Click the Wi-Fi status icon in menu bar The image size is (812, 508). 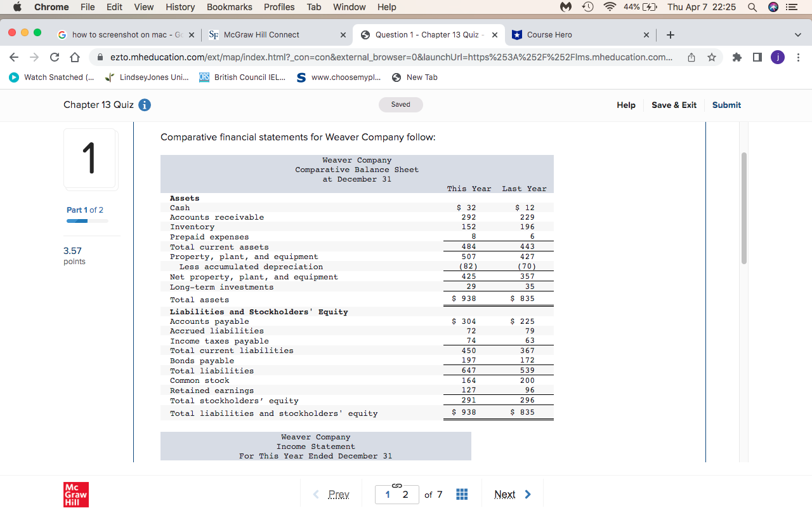pyautogui.click(x=608, y=7)
